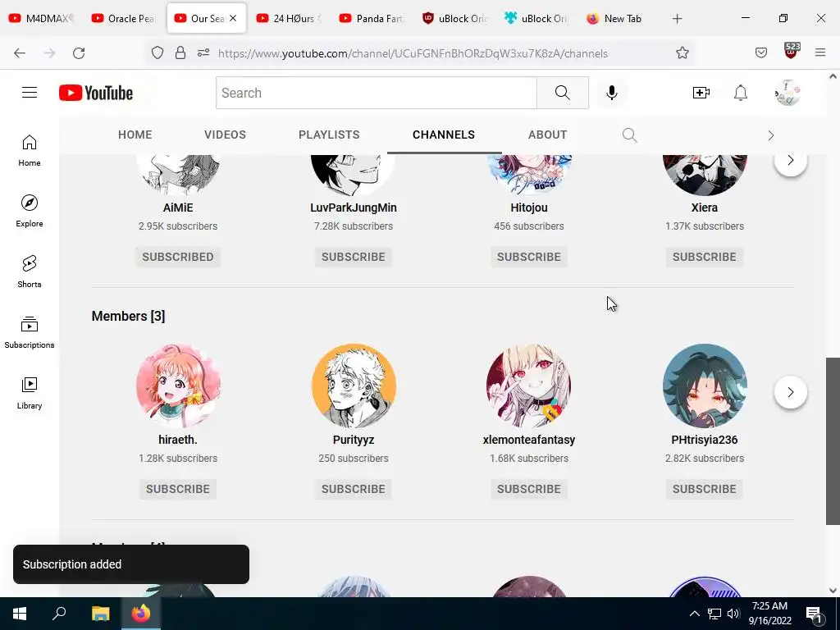Click the taskbar clock and date
Image resolution: width=840 pixels, height=630 pixels.
tap(769, 614)
